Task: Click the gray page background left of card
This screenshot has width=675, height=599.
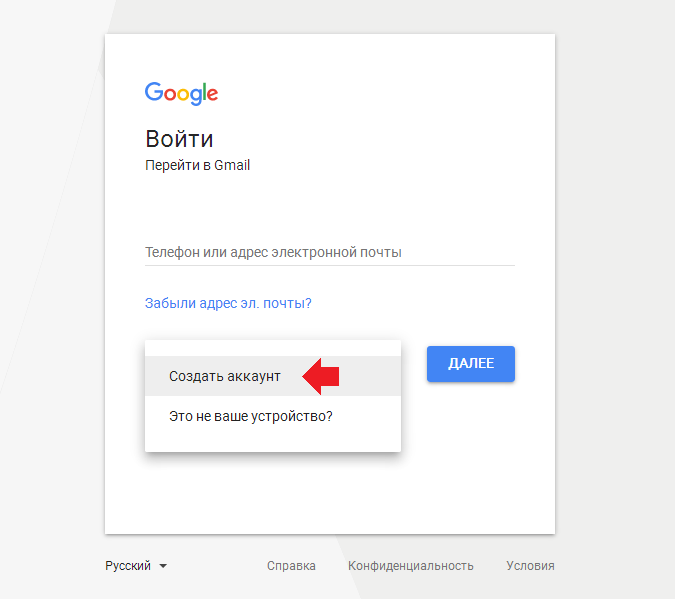Action: [50, 300]
